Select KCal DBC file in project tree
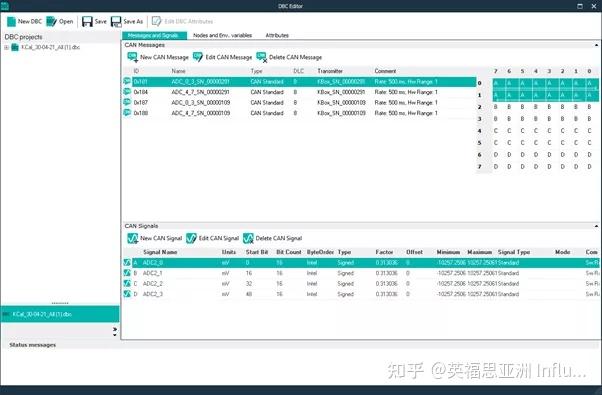Viewport: 602px width, 395px height. 51,47
